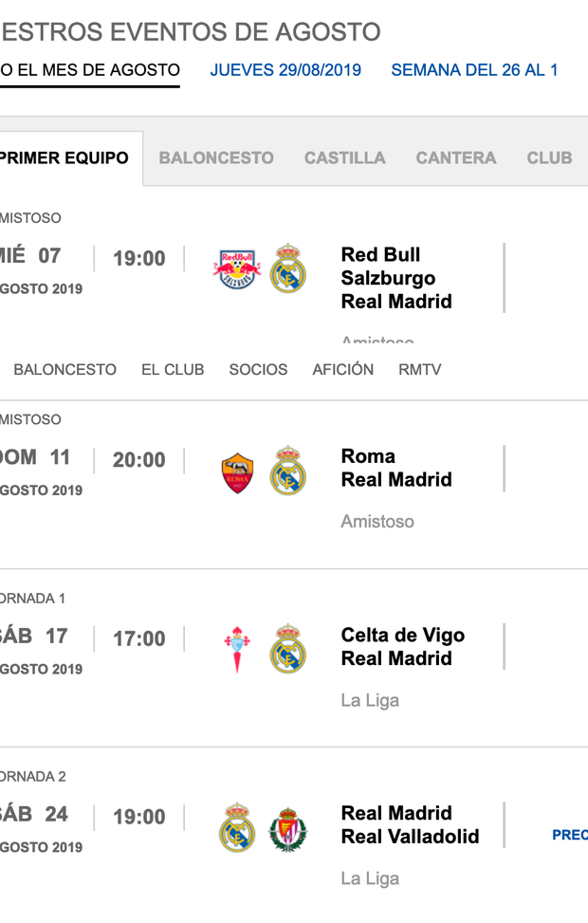Open Afición in the navigation menu
The height and width of the screenshot is (923, 588).
pyautogui.click(x=342, y=370)
